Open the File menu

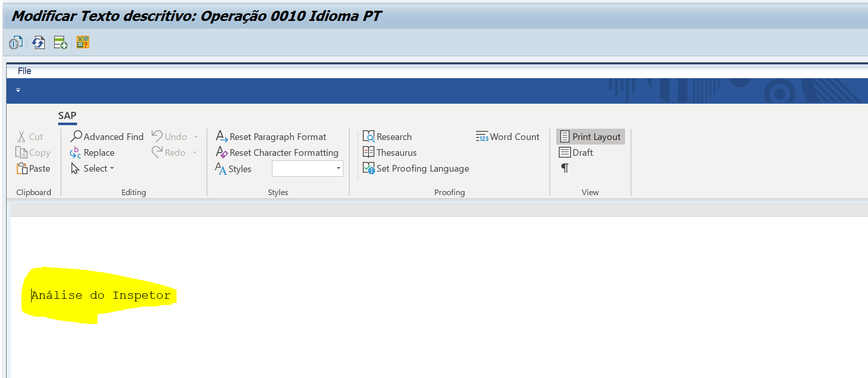pos(24,71)
